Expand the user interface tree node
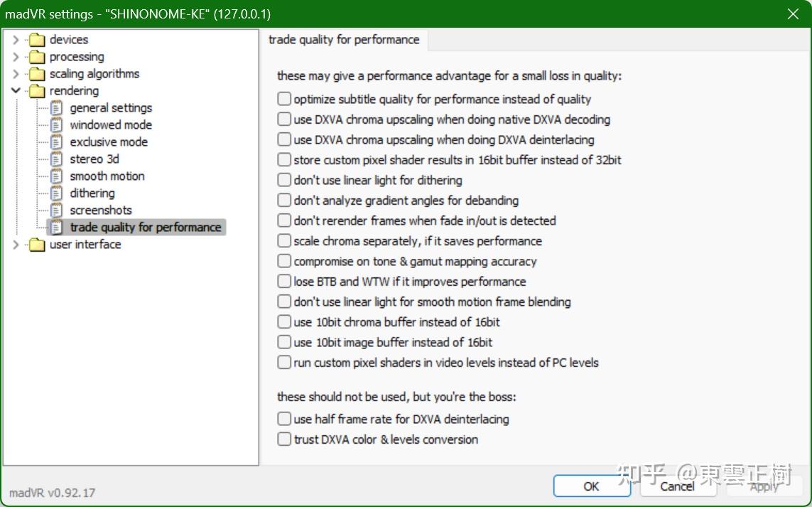Image resolution: width=812 pixels, height=507 pixels. 16,245
